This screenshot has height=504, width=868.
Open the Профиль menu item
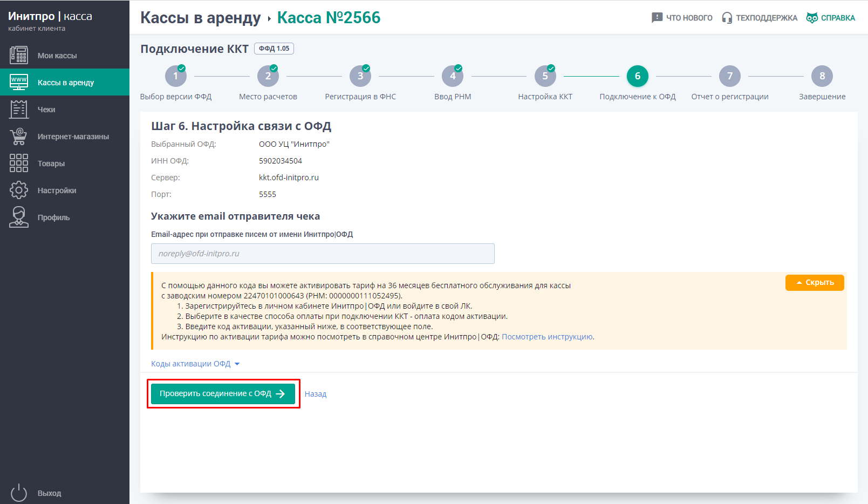point(65,217)
